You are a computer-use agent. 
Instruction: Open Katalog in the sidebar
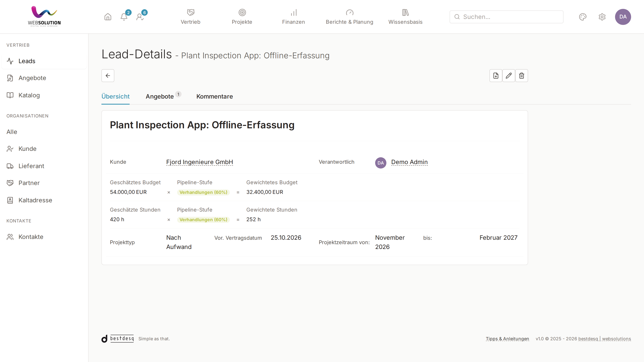(x=44, y=95)
